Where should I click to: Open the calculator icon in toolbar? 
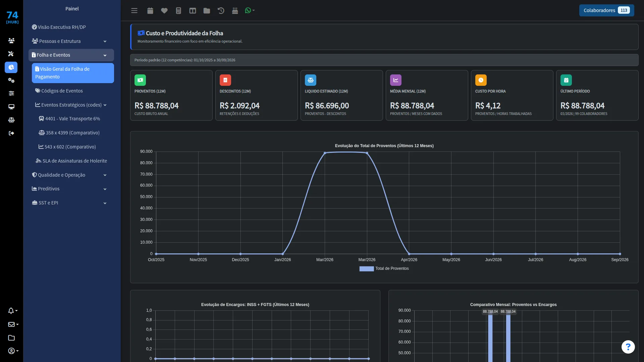click(x=178, y=10)
